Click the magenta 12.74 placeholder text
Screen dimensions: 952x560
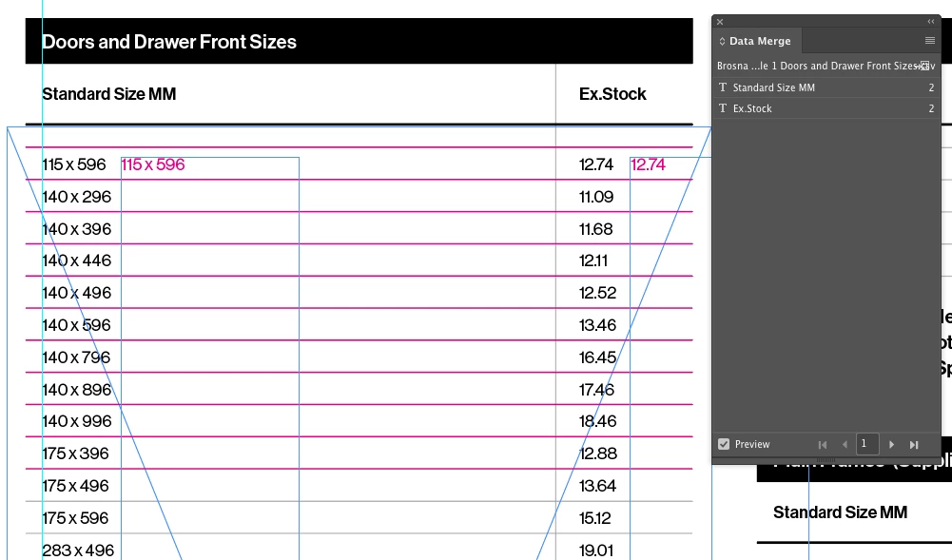(x=648, y=165)
